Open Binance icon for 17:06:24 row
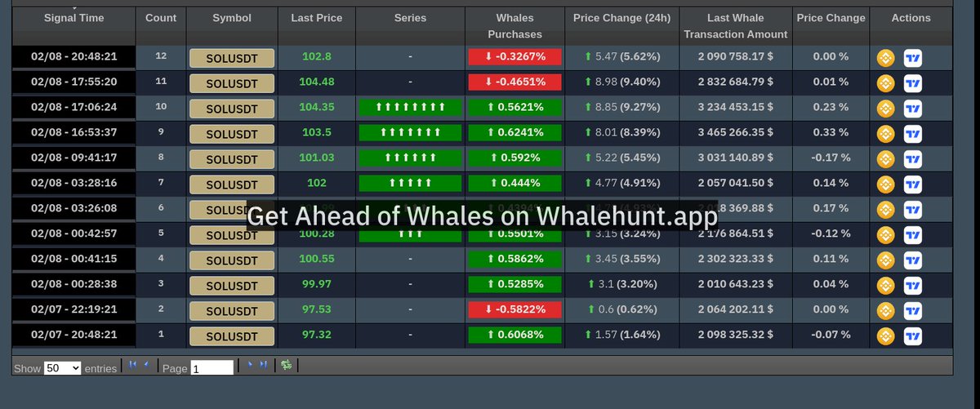 pyautogui.click(x=886, y=109)
